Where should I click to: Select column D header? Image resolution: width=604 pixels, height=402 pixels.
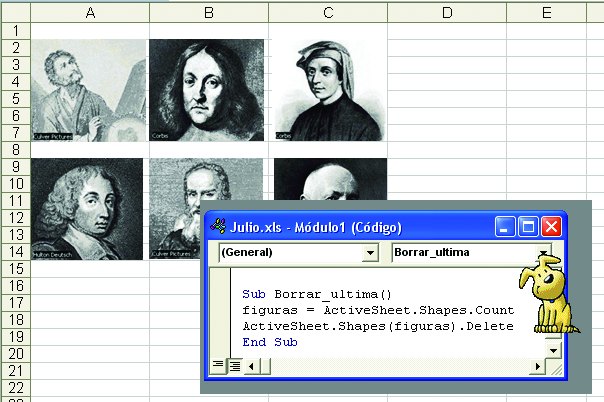tap(447, 13)
